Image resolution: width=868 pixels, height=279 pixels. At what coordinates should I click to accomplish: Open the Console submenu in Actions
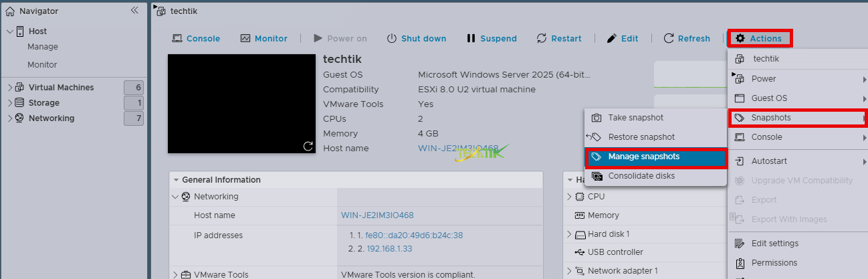coord(798,137)
